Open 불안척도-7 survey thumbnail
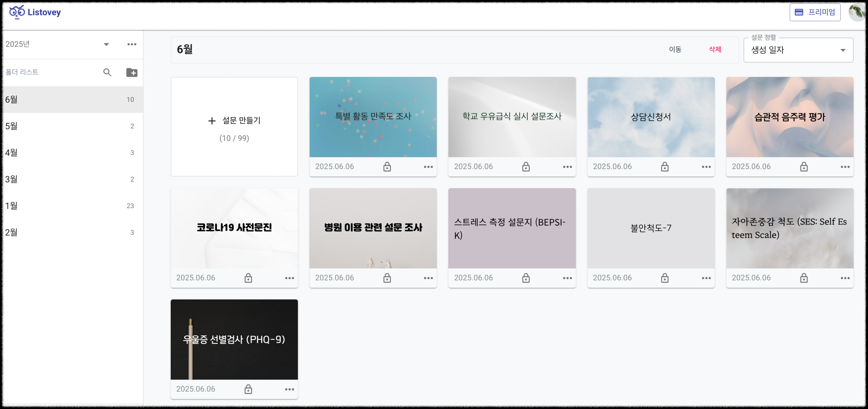 point(651,228)
